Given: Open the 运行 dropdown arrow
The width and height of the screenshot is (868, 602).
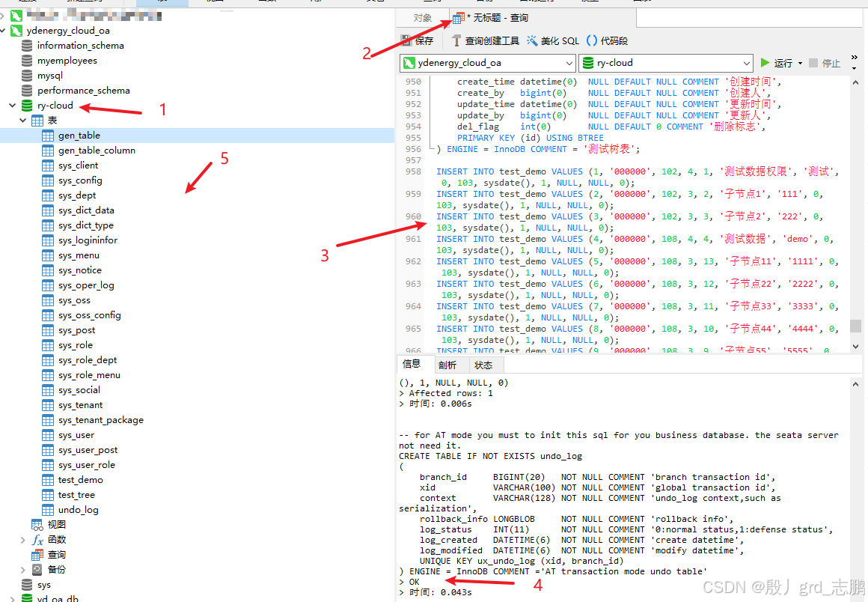Looking at the screenshot, I should [800, 63].
